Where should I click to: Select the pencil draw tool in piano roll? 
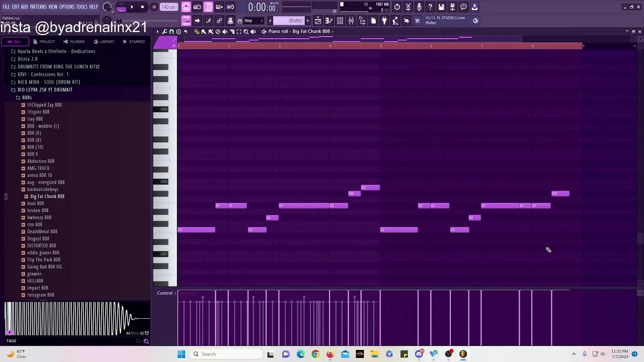pos(197,32)
